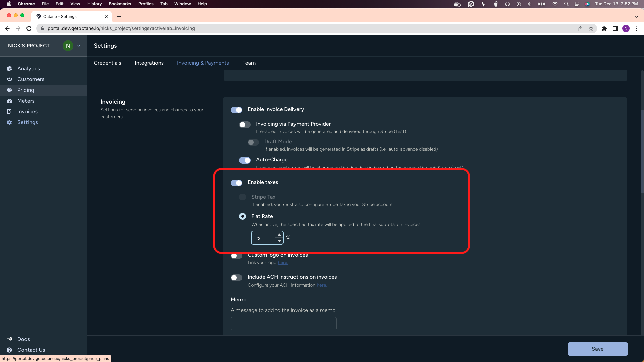The width and height of the screenshot is (644, 362).
Task: Click the Memo text input field
Action: tap(283, 324)
